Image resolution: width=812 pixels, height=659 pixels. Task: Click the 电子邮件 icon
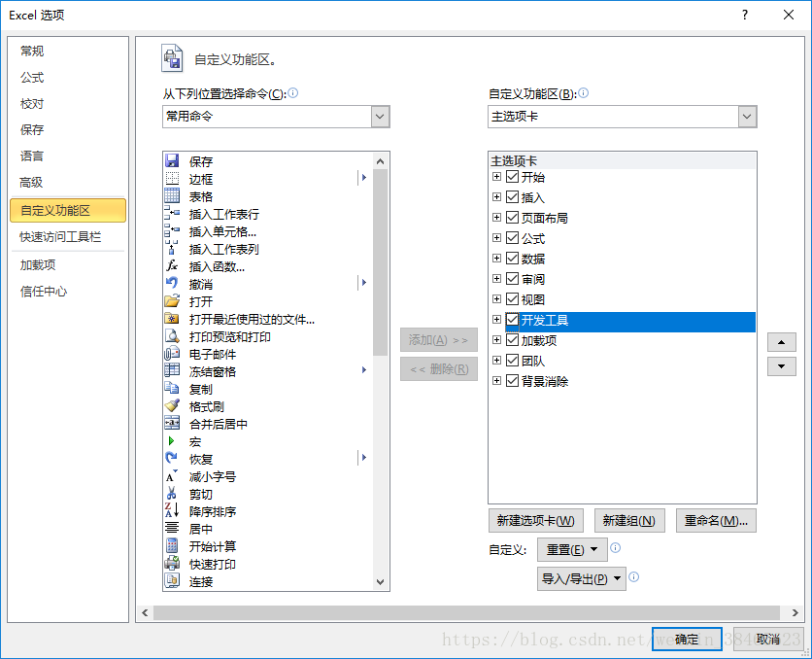[172, 354]
